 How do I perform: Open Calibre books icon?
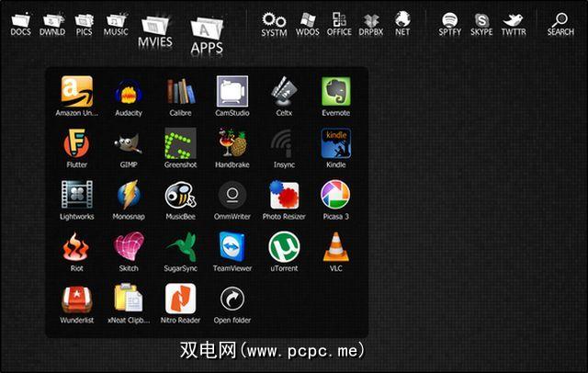(x=180, y=96)
